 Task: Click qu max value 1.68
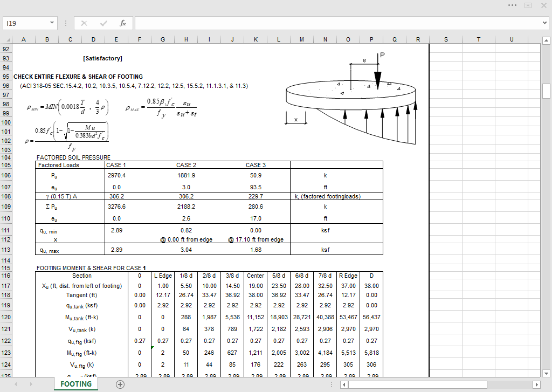pyautogui.click(x=256, y=250)
